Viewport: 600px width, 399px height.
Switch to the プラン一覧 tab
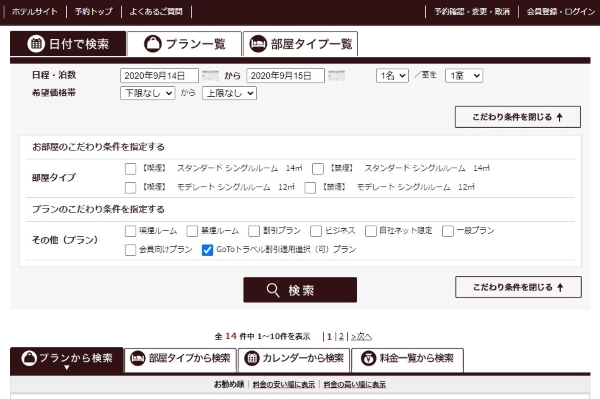coord(184,44)
